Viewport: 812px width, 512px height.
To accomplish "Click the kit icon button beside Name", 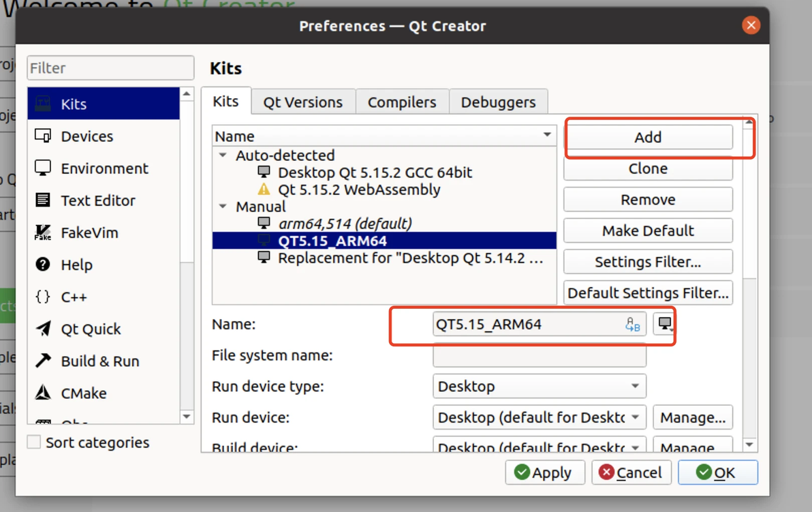I will pos(664,324).
